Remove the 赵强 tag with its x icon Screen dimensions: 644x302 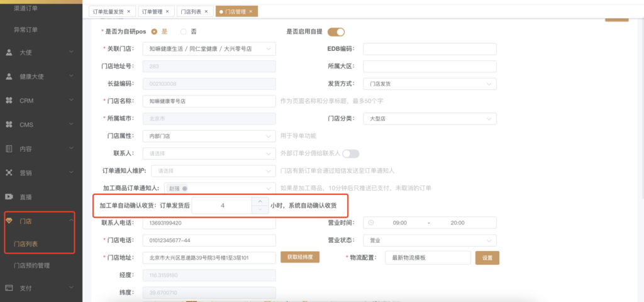tap(185, 188)
